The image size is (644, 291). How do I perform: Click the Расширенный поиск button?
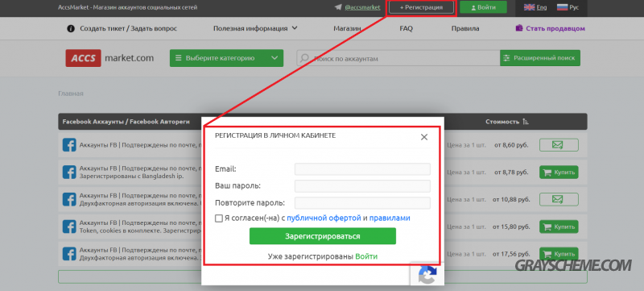pos(540,58)
